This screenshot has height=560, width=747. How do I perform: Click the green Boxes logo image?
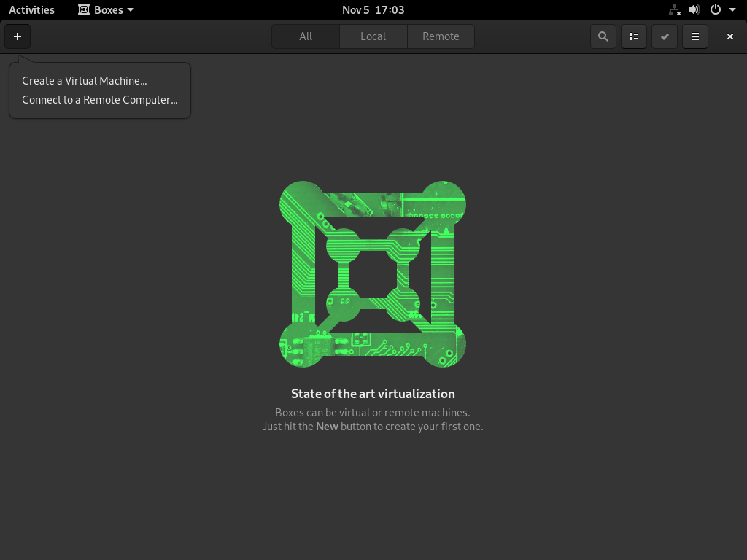click(373, 274)
